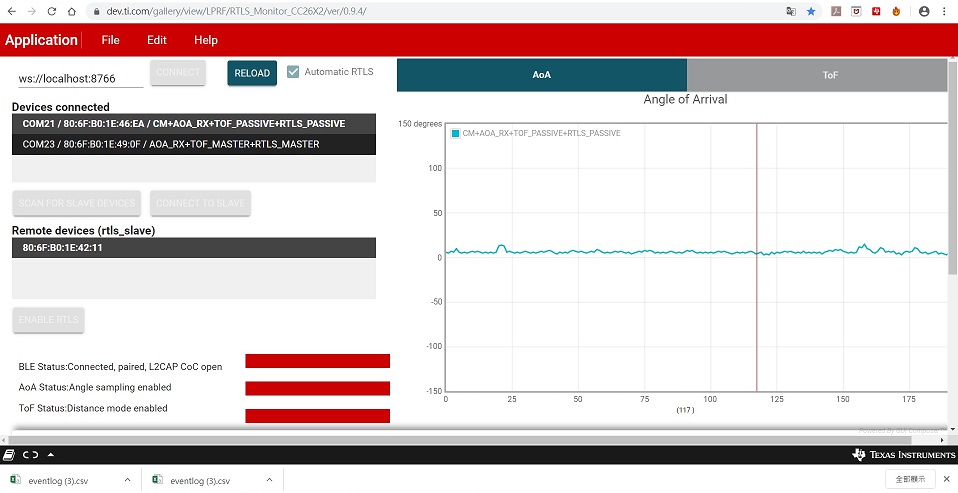This screenshot has width=958, height=493.
Task: Open the Edit menu
Action: [156, 40]
